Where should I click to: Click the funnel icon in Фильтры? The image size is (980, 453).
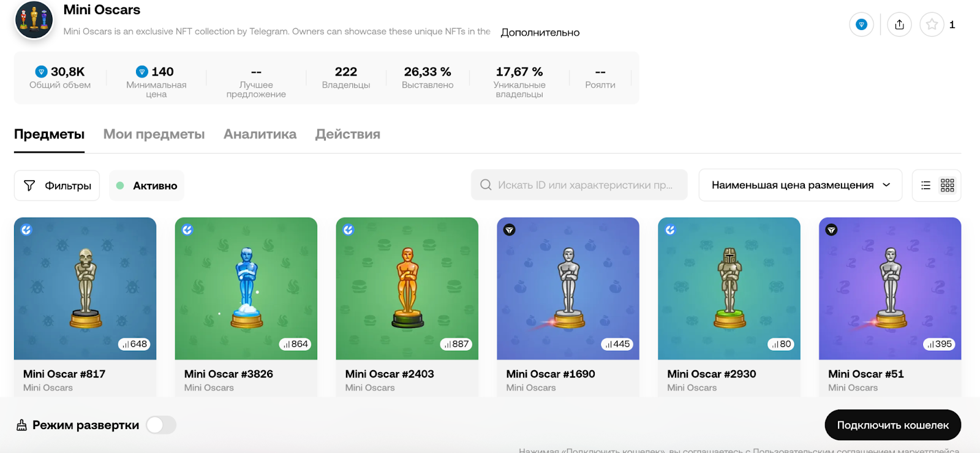click(x=29, y=185)
